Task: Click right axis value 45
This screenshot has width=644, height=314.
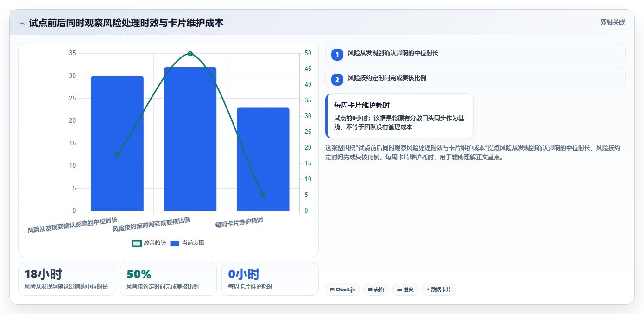Action: (x=308, y=69)
